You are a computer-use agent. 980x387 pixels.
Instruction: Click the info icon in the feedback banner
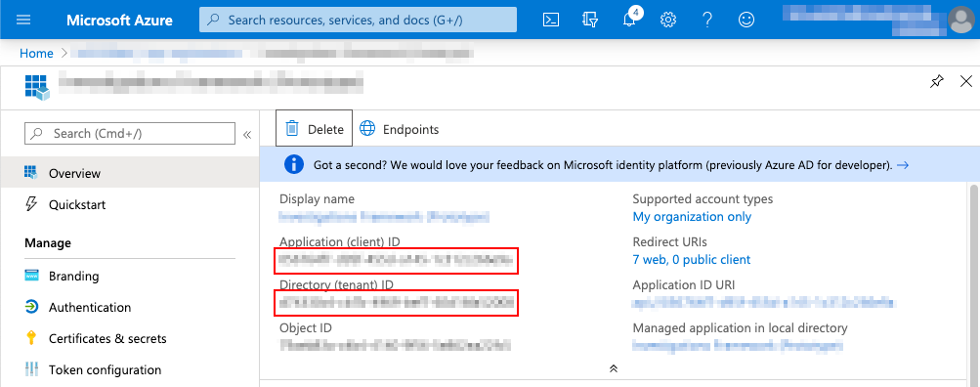294,164
